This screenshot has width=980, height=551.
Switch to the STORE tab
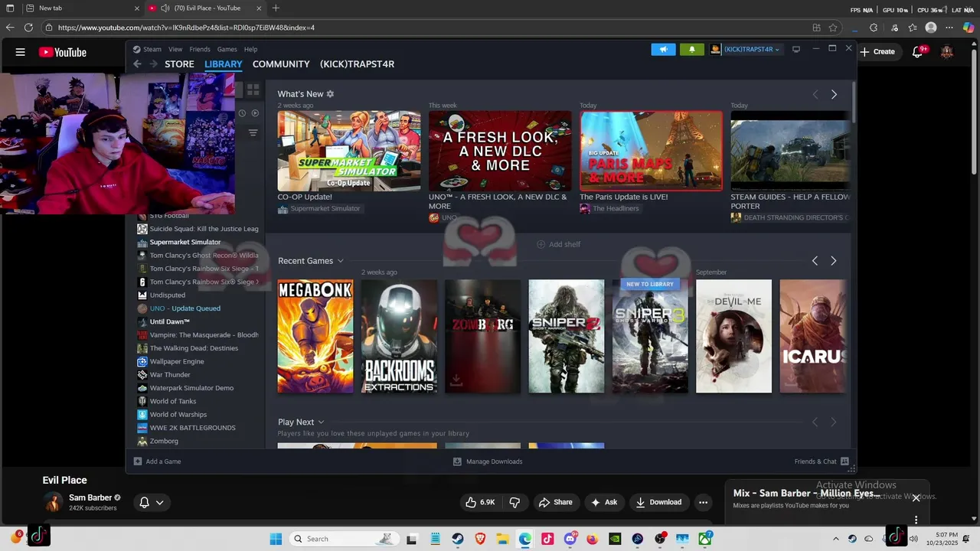tap(179, 64)
